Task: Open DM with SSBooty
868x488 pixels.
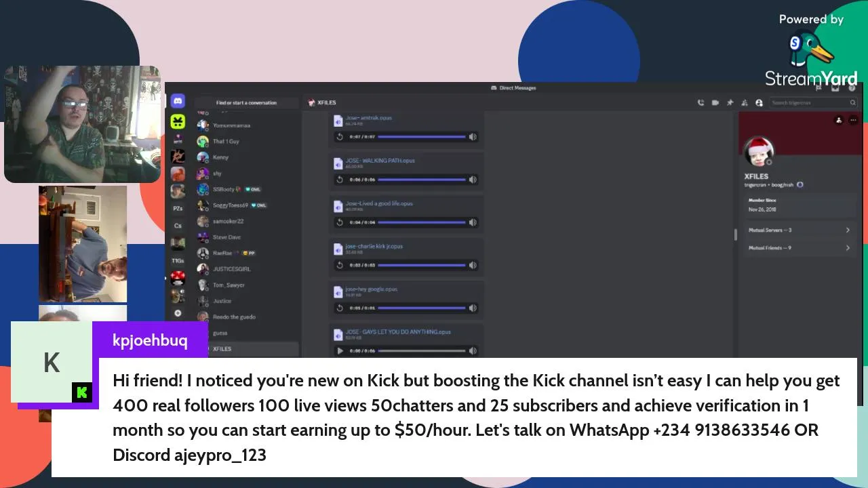Action: pyautogui.click(x=247, y=189)
